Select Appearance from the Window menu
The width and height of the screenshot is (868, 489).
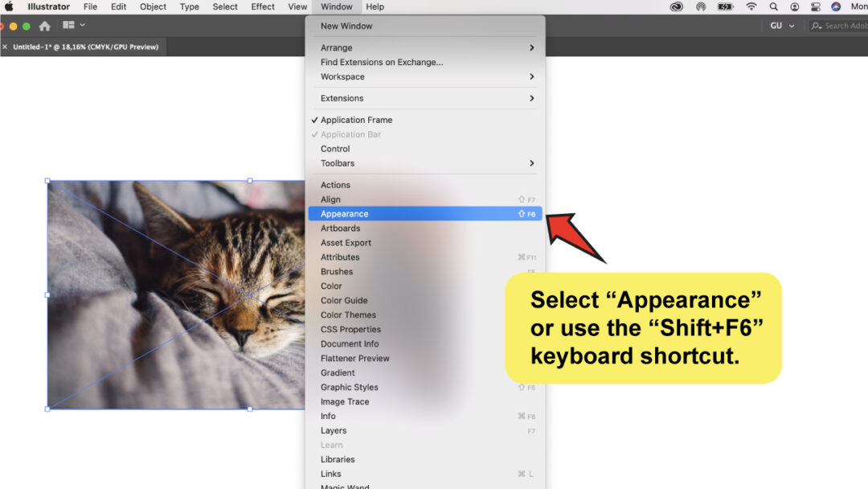(344, 213)
